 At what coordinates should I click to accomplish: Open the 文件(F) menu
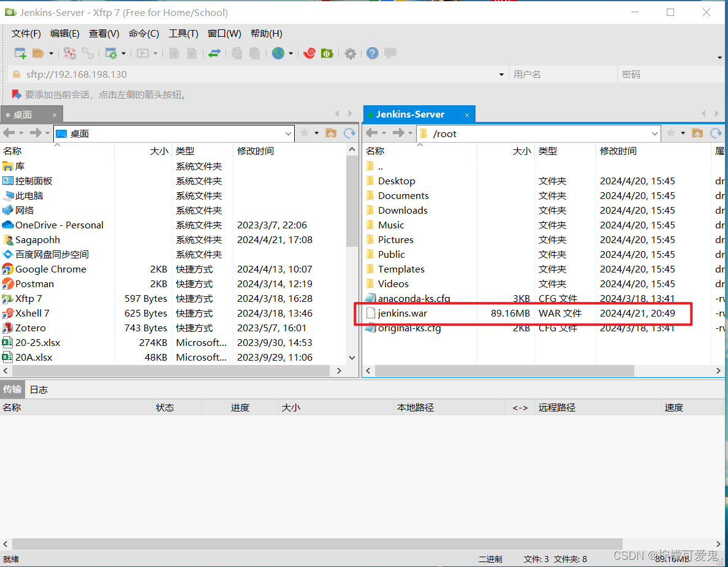26,34
